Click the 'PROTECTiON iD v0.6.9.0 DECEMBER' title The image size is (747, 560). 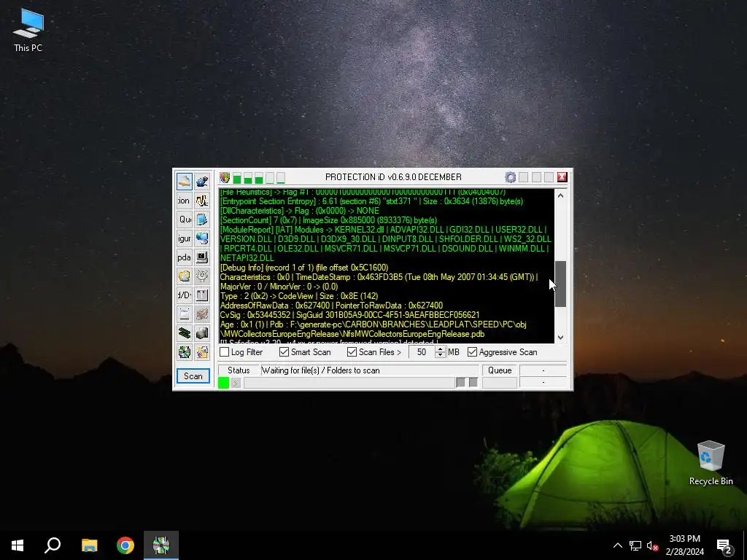393,177
